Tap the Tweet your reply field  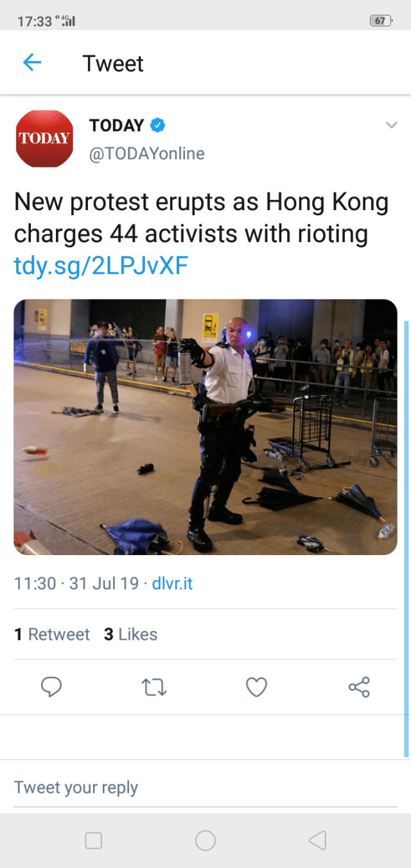(205, 787)
